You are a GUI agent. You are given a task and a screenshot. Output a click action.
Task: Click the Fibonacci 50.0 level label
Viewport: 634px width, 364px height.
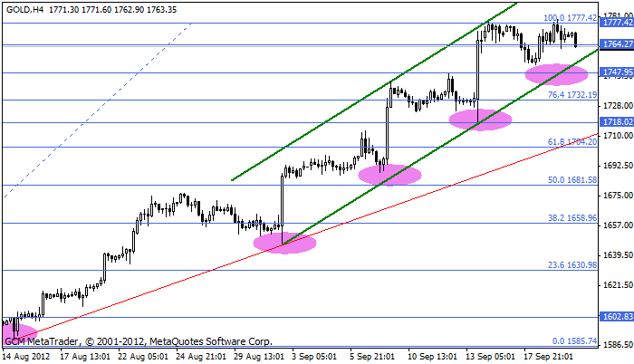pos(570,180)
